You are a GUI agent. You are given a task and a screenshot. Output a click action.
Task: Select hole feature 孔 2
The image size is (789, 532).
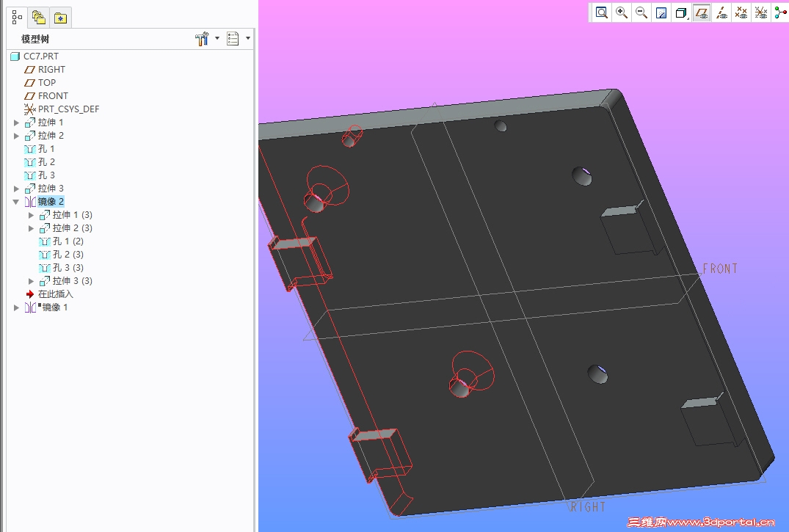[46, 162]
